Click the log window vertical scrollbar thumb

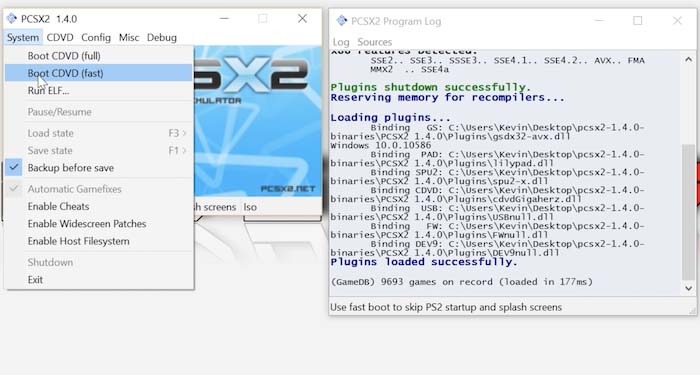(x=688, y=212)
